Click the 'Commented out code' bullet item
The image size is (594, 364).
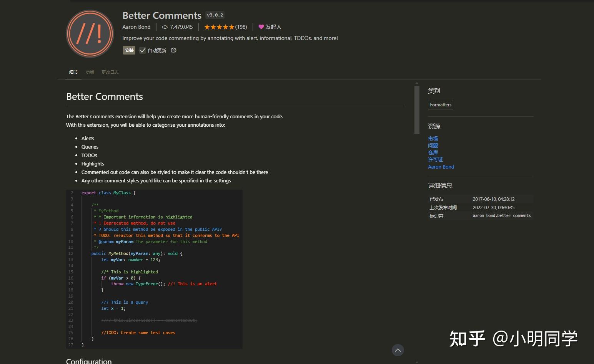tap(175, 172)
